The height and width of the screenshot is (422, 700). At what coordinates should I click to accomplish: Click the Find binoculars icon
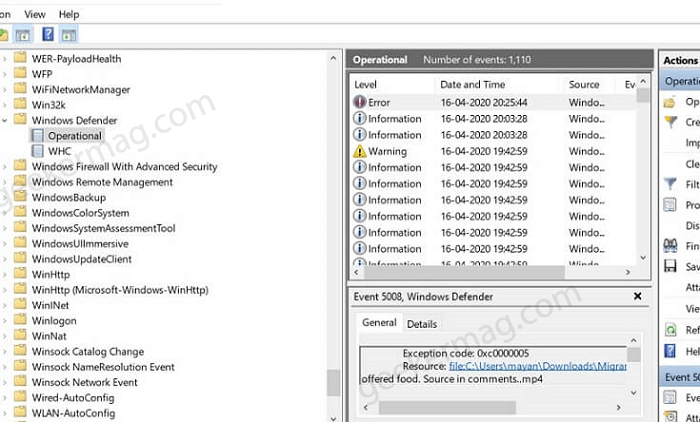tap(670, 246)
